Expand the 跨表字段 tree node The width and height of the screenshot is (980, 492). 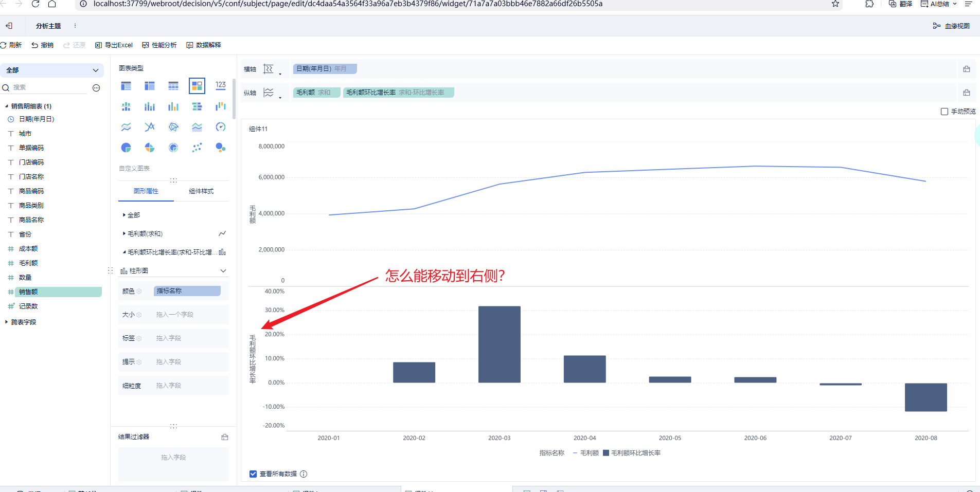(7, 322)
